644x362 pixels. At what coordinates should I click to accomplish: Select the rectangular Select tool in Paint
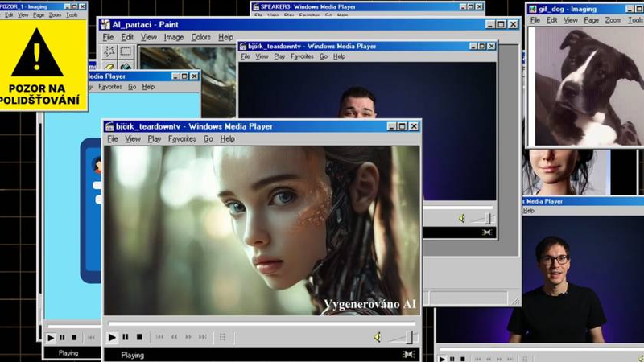tap(126, 51)
